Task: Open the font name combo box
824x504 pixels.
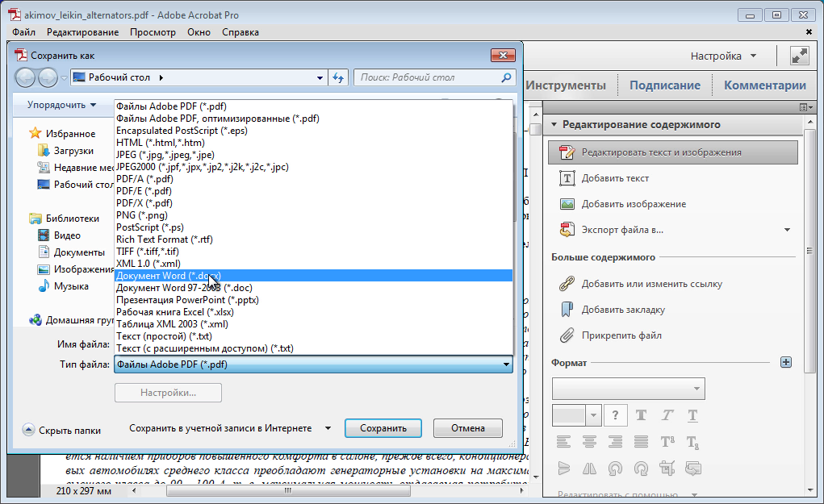Action: (628, 389)
